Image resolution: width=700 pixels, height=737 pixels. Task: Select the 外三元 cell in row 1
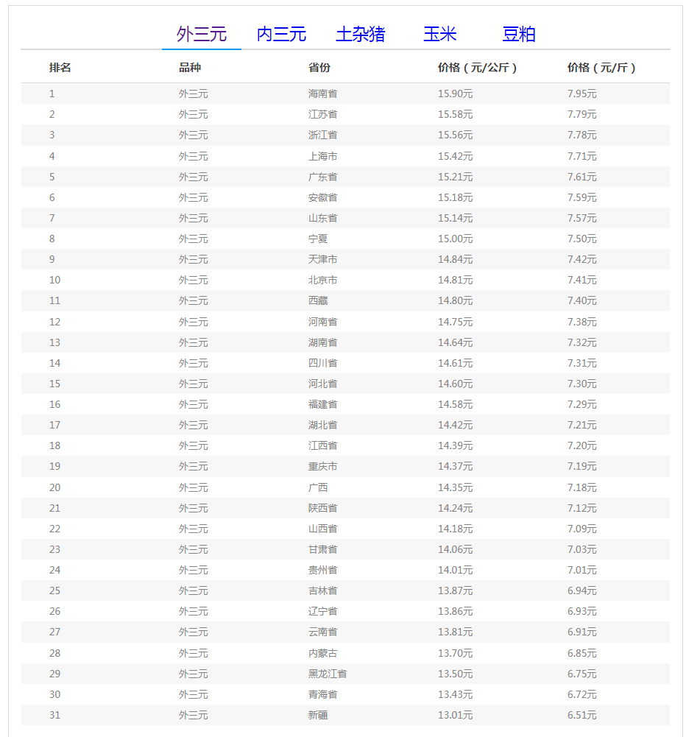pyautogui.click(x=193, y=94)
